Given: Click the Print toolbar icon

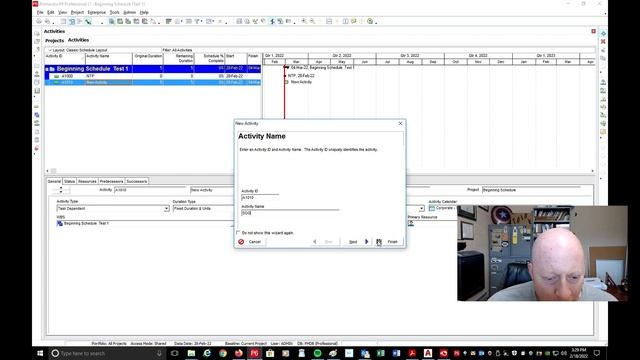Looking at the screenshot, I should [39, 21].
